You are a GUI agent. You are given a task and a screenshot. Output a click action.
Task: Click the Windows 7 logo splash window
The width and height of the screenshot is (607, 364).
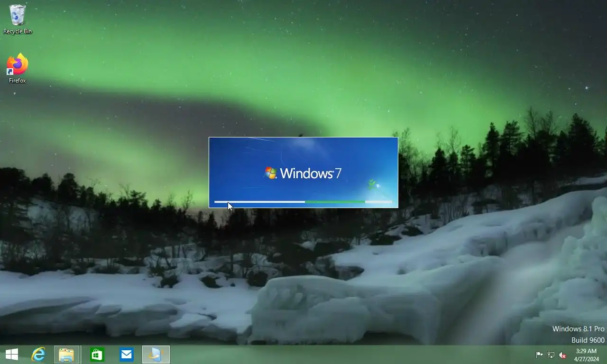pyautogui.click(x=303, y=173)
